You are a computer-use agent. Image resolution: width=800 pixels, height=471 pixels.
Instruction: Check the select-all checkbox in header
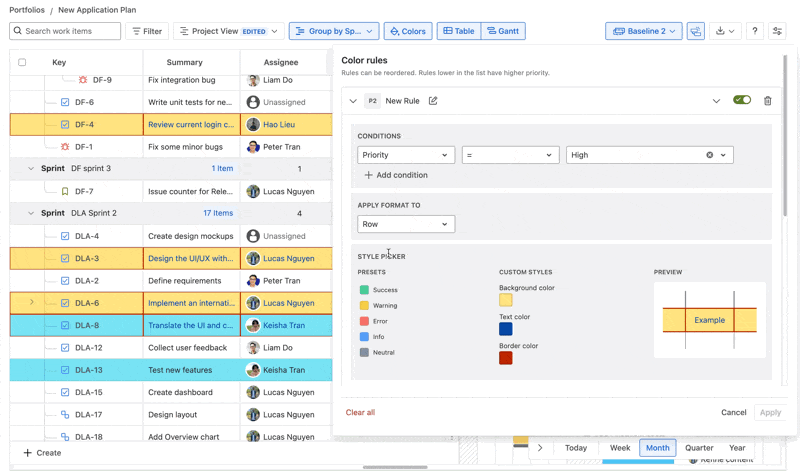(x=22, y=62)
